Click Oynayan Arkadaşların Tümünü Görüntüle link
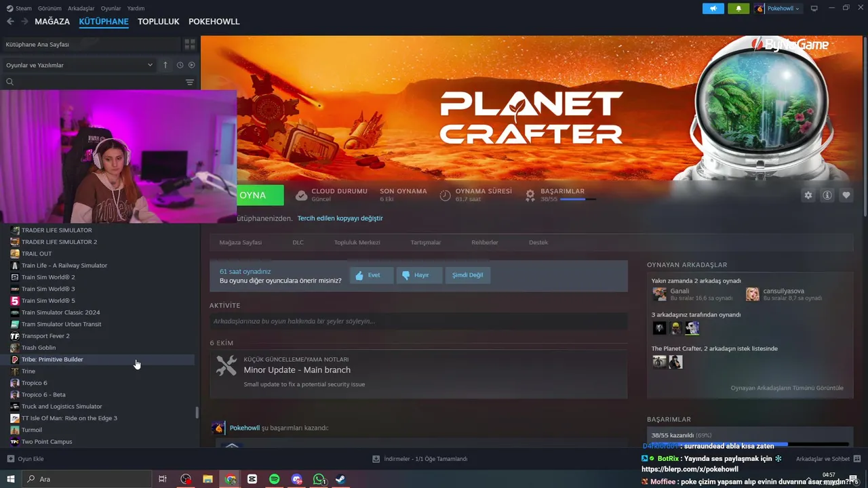Viewport: 868px width, 488px height. [787, 388]
